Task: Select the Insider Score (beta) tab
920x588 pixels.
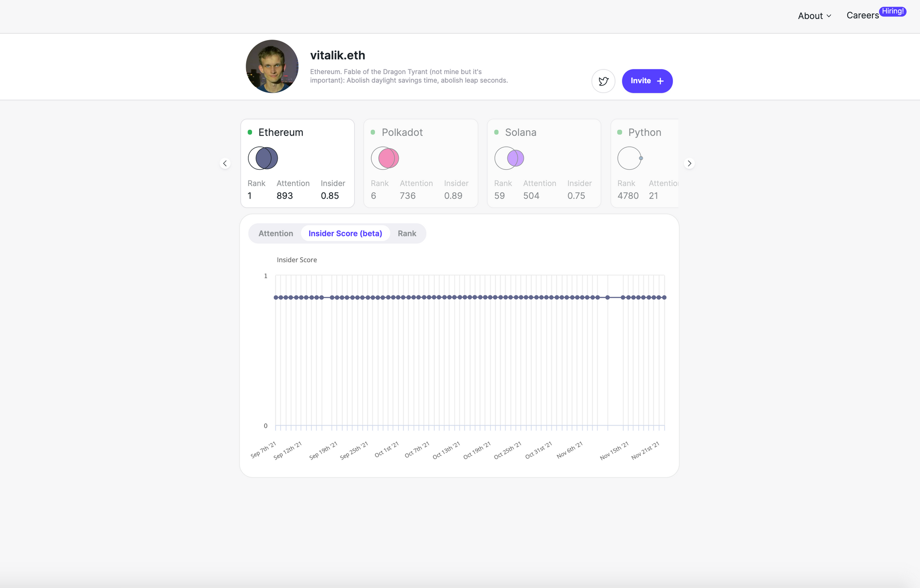Action: click(x=345, y=233)
